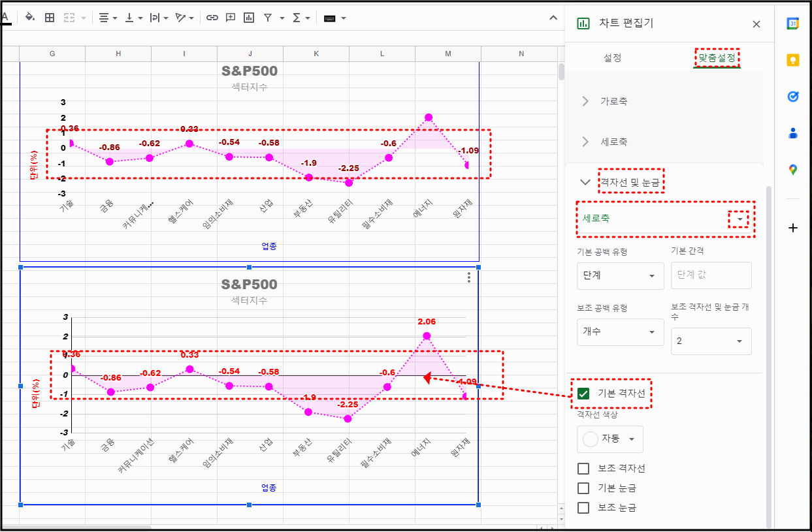Screen dimensions: 812x532
Task: Open the horizontal align menu
Action: click(108, 18)
